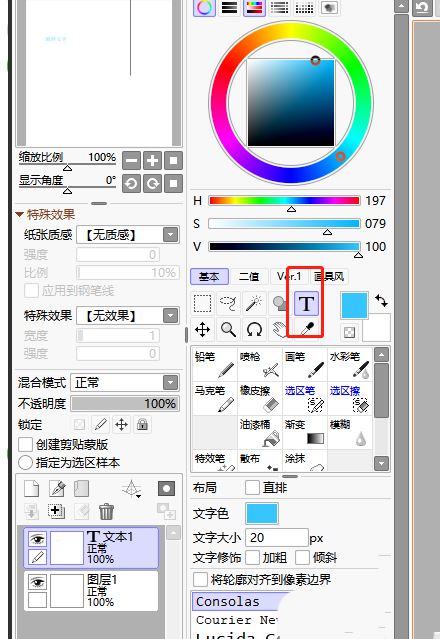The height and width of the screenshot is (639, 440).
Task: Show the RGB slider panel
Action: pos(229,8)
